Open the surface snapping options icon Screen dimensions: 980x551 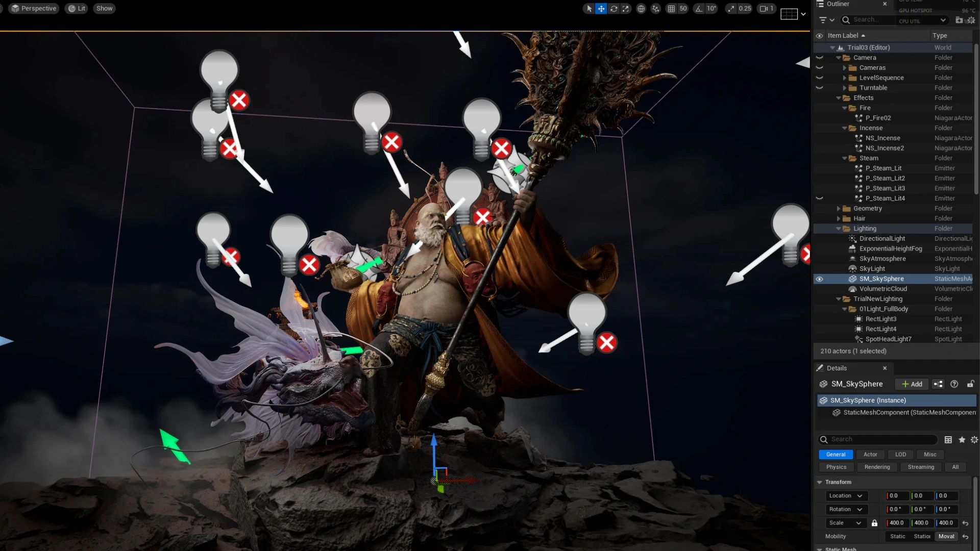click(656, 9)
